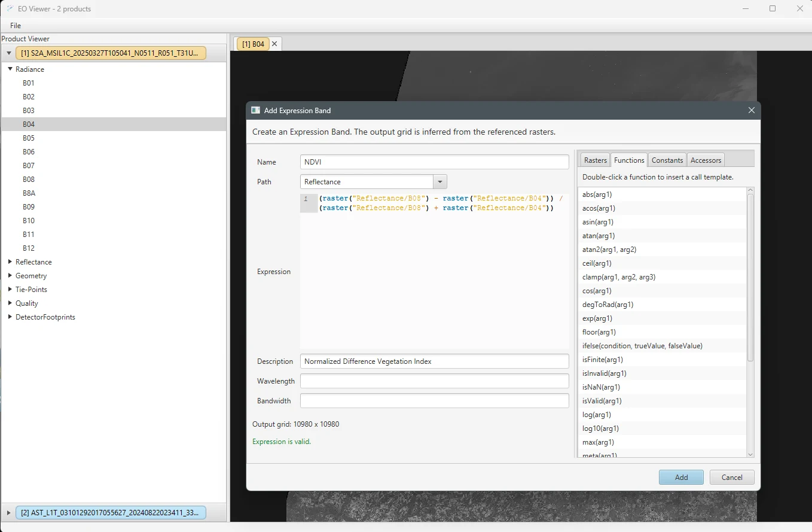Image resolution: width=812 pixels, height=532 pixels.
Task: Select the degToRad function in the list
Action: 663,305
